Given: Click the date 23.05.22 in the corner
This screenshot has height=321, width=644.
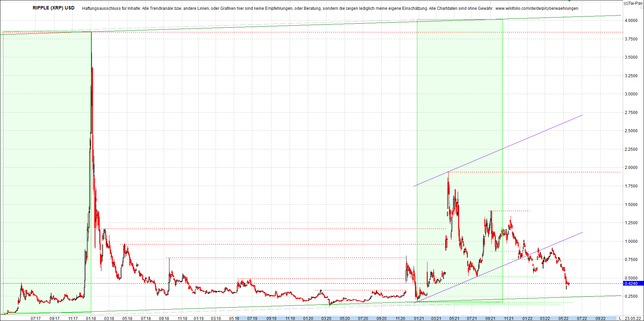Looking at the screenshot, I should 633,318.
